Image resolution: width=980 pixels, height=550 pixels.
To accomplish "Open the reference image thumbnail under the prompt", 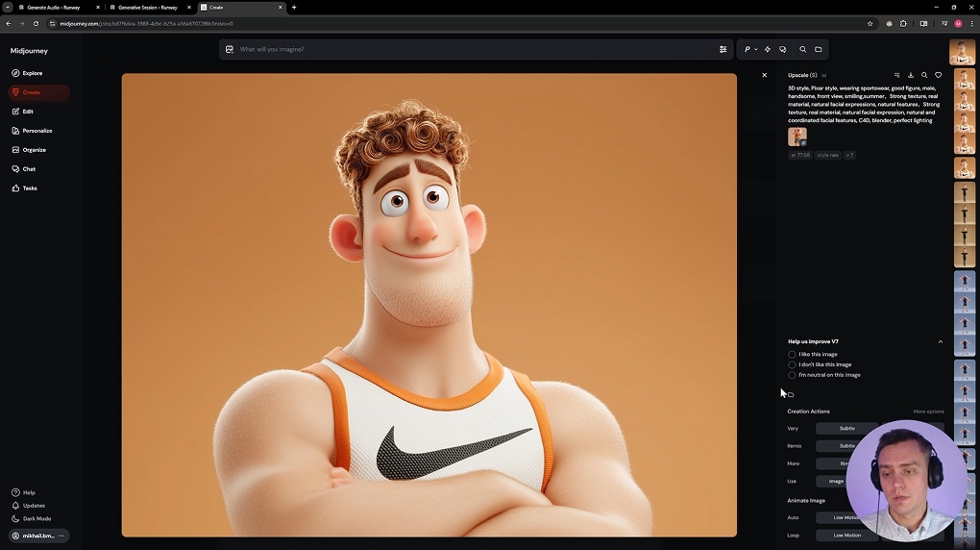I will tap(796, 137).
